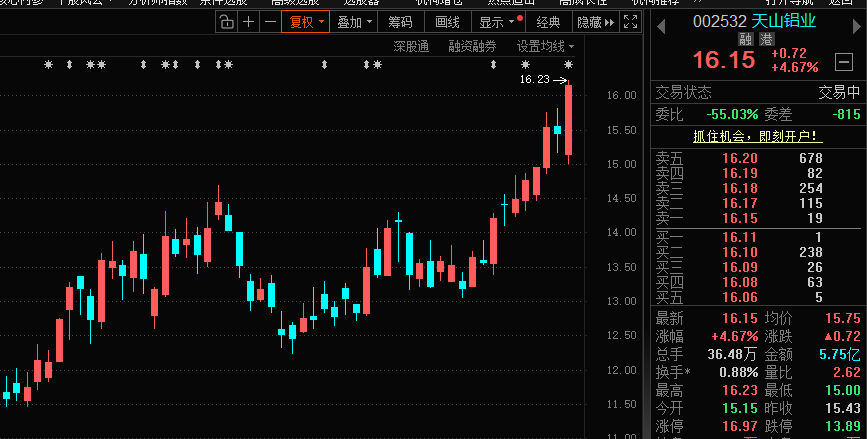867x439 pixels.
Task: Click the 融 margin trading badge
Action: pos(745,39)
